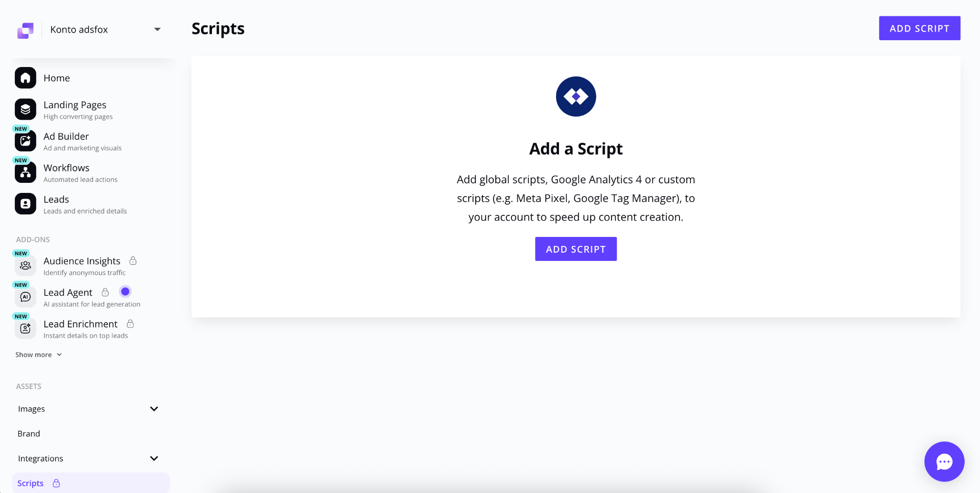Screen dimensions: 980x493
Task: Expand the Images section
Action: 154,409
